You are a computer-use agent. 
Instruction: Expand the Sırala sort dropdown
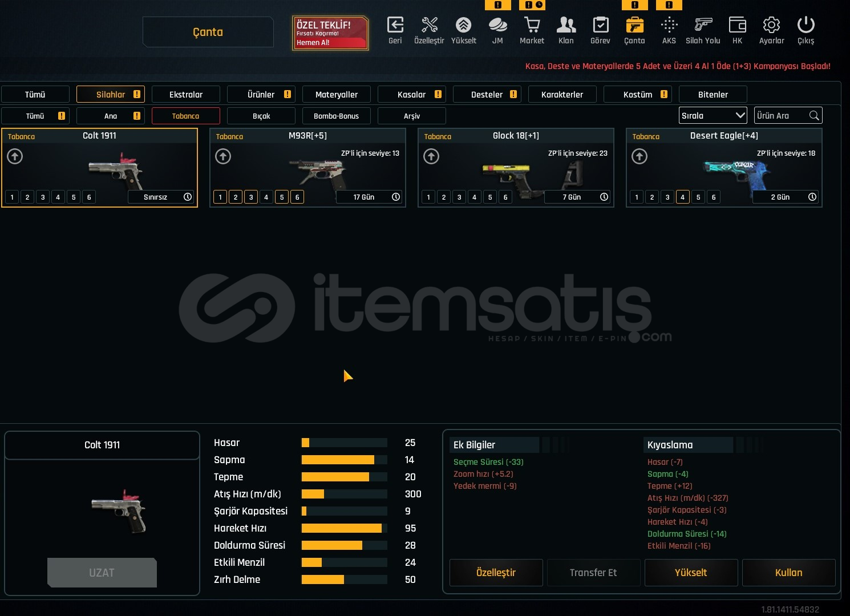point(713,116)
